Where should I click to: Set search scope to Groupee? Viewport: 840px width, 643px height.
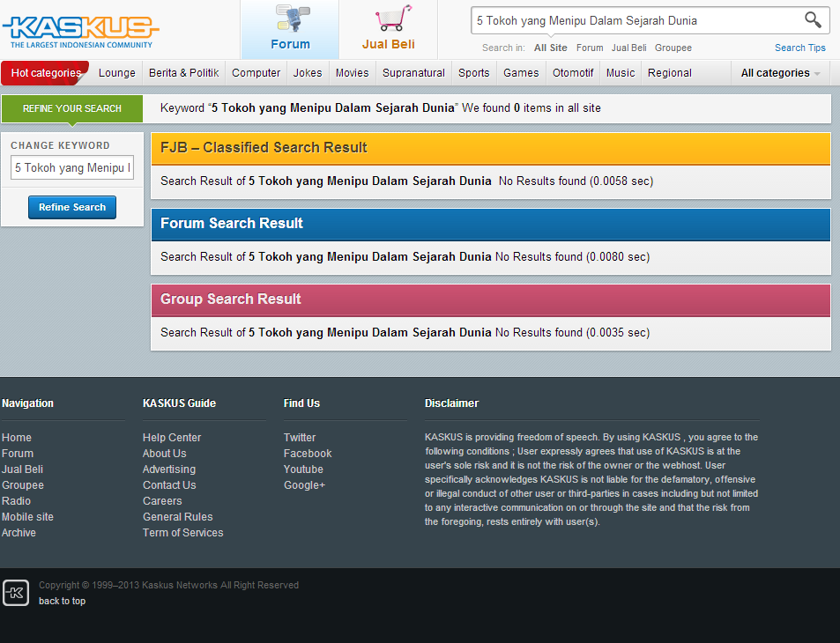673,48
